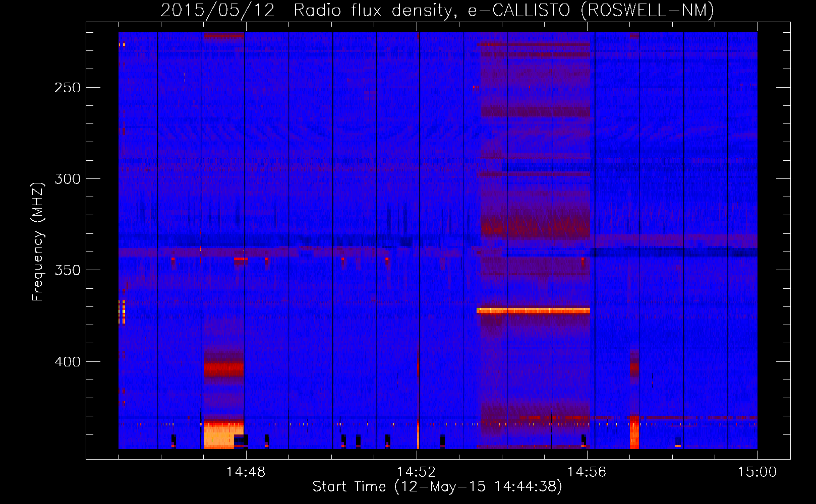The width and height of the screenshot is (816, 504).
Task: Click the 15:00 time axis label
Action: [757, 472]
